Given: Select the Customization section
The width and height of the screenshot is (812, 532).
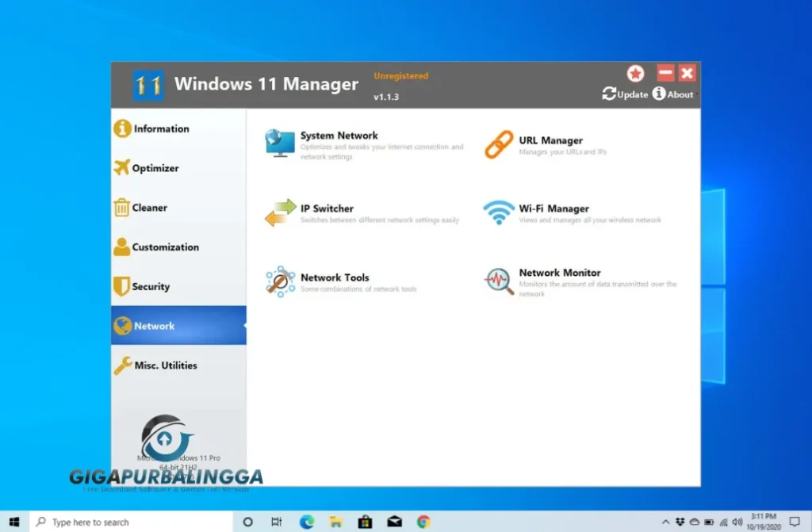Looking at the screenshot, I should tap(164, 247).
